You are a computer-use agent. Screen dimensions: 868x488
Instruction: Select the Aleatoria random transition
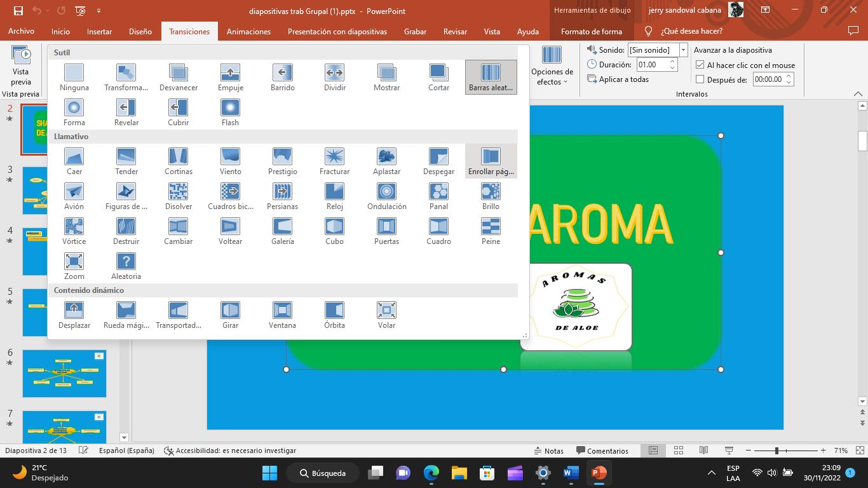click(126, 266)
